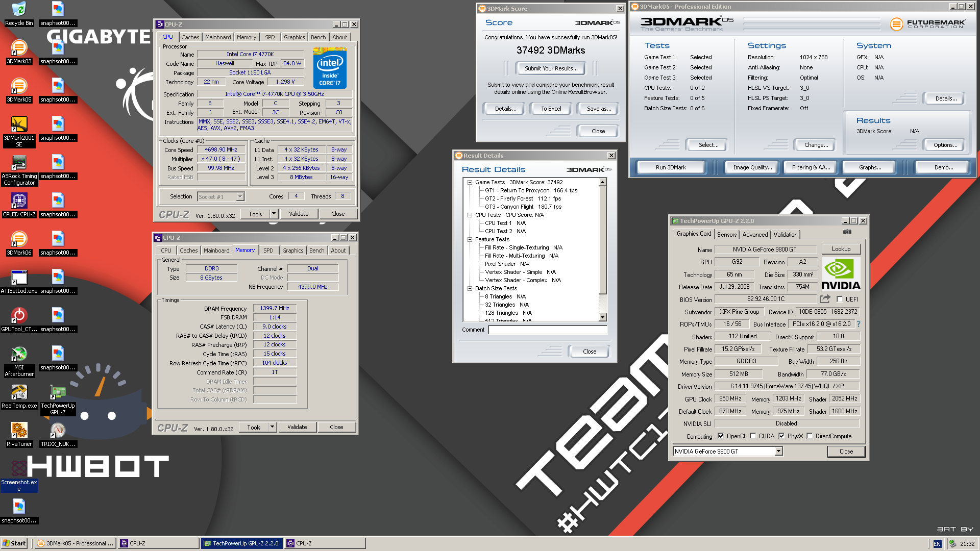
Task: Open the Recycle Bin desktop icon
Action: point(19,14)
